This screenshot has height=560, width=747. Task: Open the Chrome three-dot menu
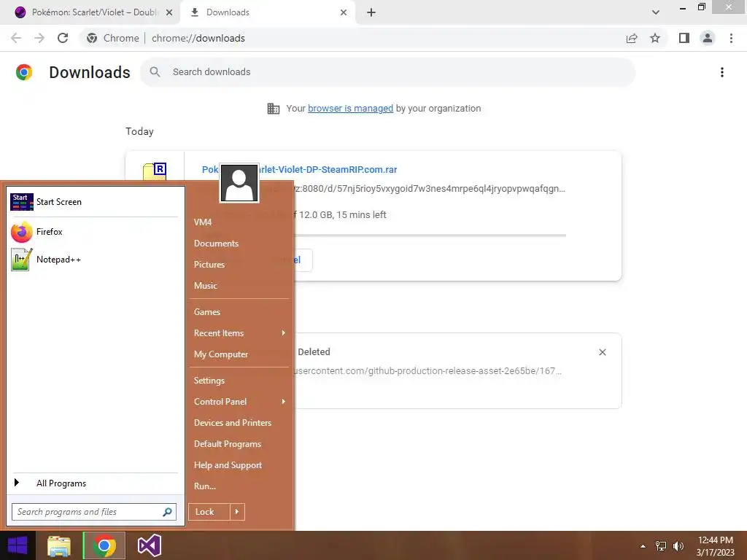coord(731,38)
